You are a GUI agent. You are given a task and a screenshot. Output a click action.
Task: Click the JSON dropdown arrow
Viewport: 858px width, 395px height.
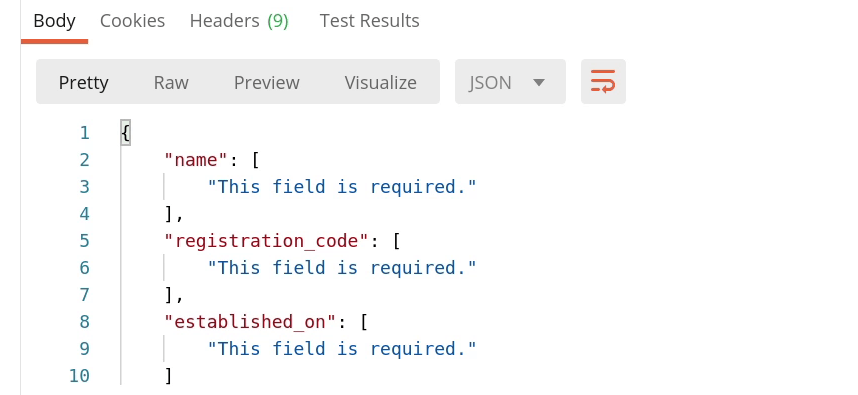[x=539, y=83]
